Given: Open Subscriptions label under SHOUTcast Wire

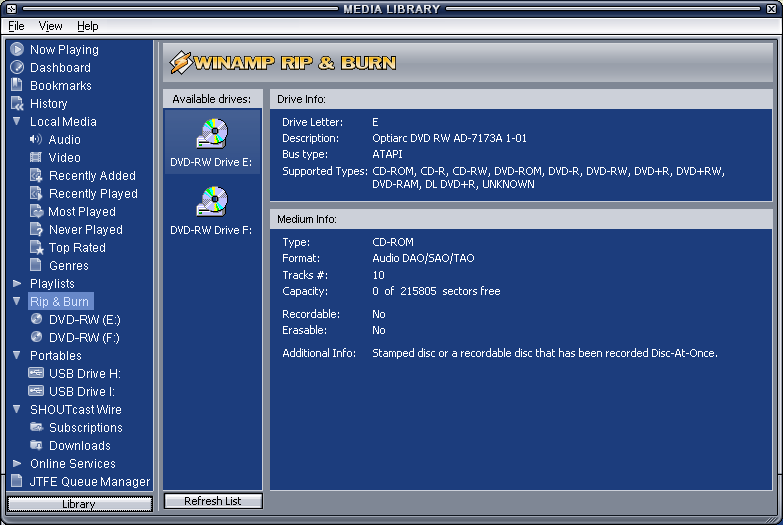Looking at the screenshot, I should [86, 427].
